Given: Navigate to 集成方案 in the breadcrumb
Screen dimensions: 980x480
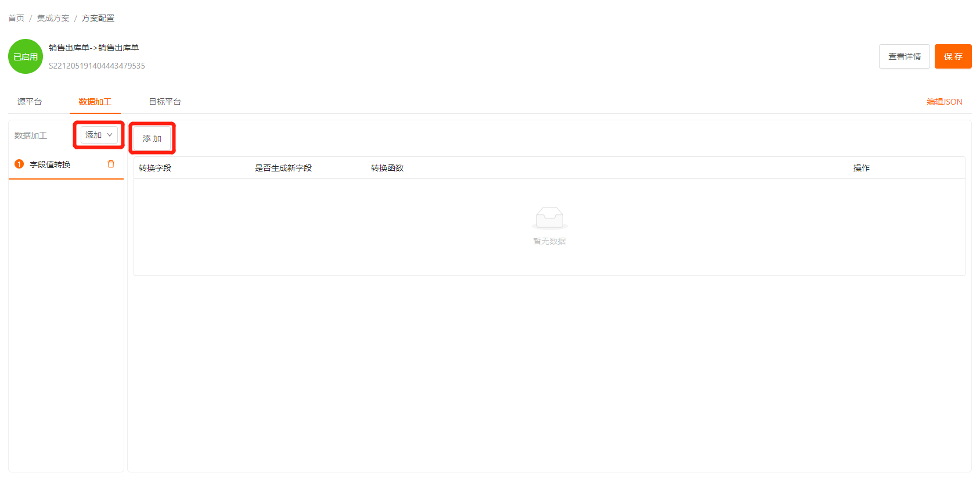Looking at the screenshot, I should pyautogui.click(x=53, y=19).
